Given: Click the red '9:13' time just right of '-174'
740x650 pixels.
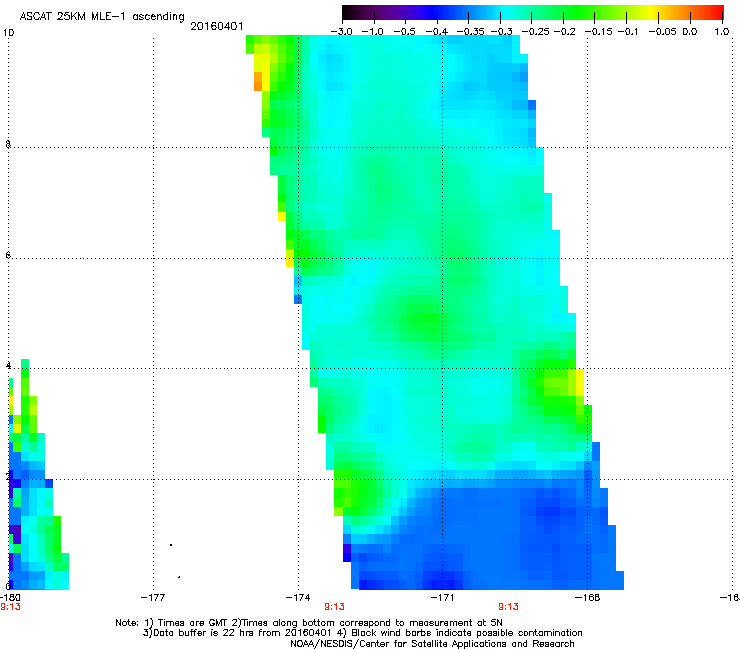Looking at the screenshot, I should (x=335, y=607).
